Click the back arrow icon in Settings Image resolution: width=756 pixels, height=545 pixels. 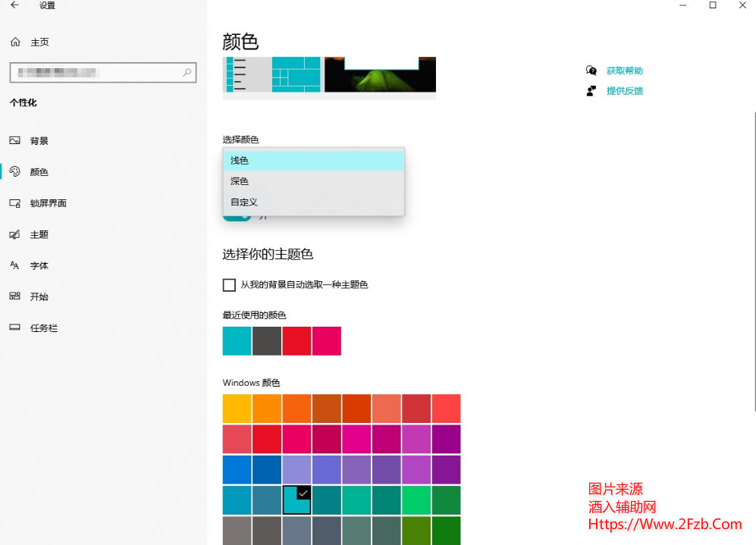15,5
